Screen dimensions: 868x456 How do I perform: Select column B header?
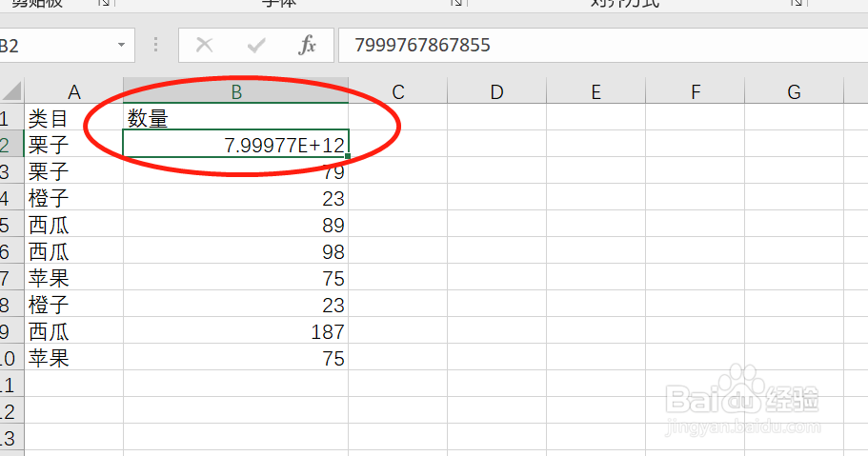pos(236,91)
